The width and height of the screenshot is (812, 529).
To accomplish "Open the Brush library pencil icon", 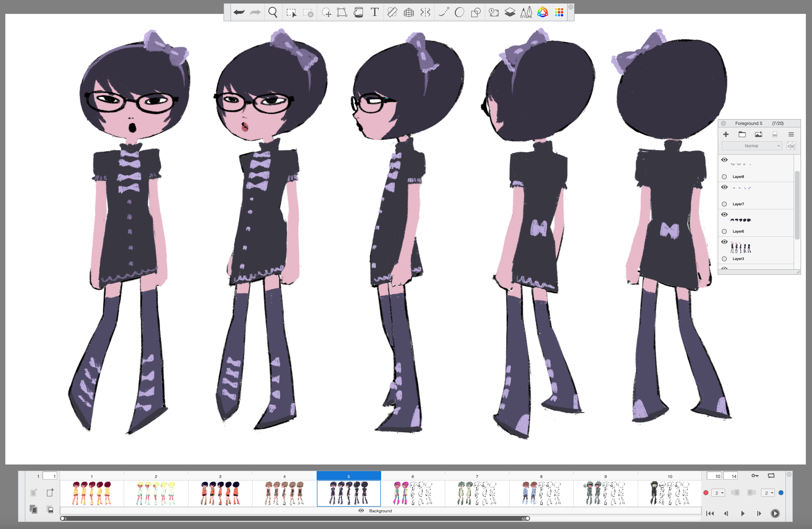I will pyautogui.click(x=526, y=12).
